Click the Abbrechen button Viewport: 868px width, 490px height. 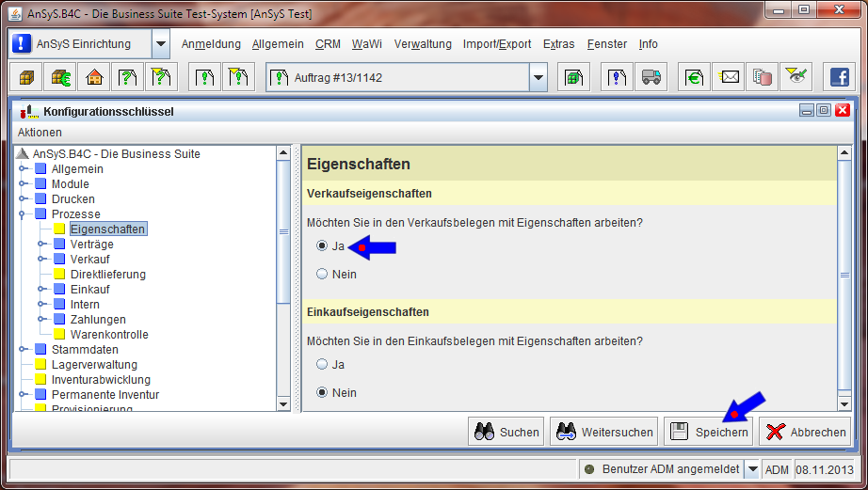[806, 432]
